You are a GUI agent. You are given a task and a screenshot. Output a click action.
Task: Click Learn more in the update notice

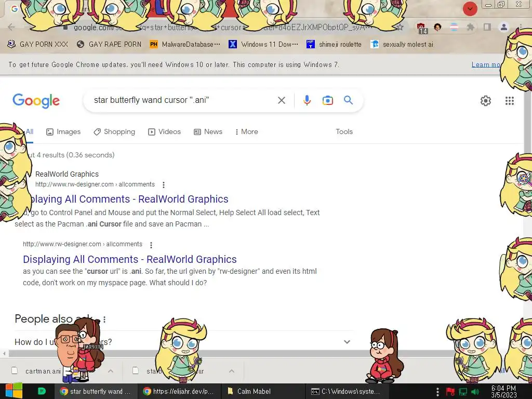pyautogui.click(x=486, y=64)
